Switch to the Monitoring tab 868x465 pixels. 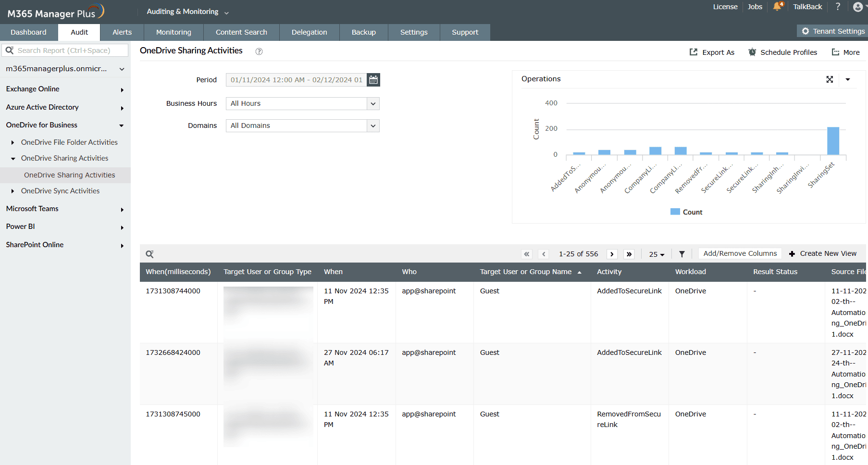(x=174, y=32)
